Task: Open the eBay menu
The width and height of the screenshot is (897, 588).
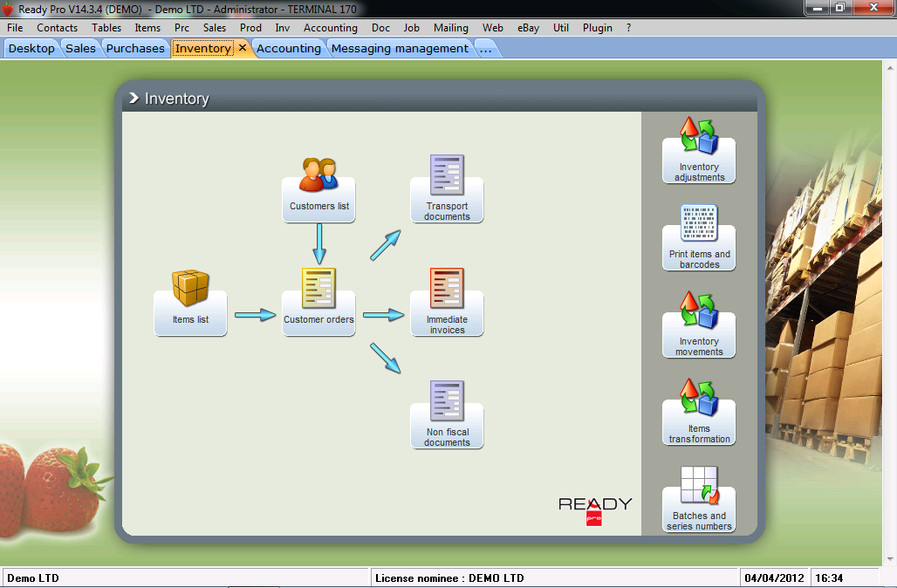Action: (528, 27)
